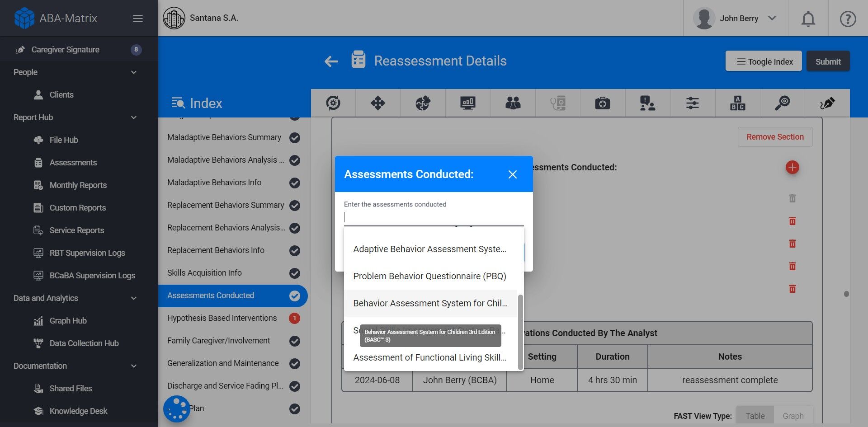Switch FAST View Type to Table
Screen dimensions: 868x427
click(755, 416)
